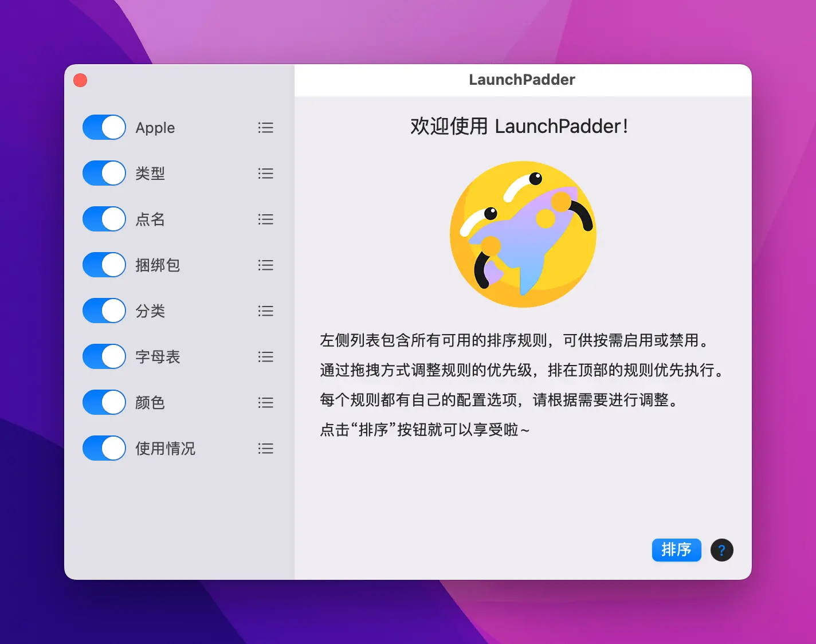The image size is (816, 644).
Task: Turn off the 类型 rule switch
Action: coord(104,173)
